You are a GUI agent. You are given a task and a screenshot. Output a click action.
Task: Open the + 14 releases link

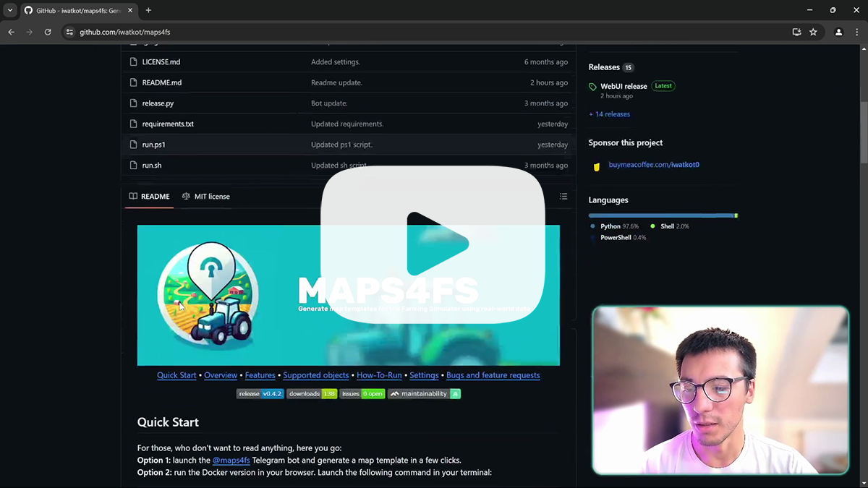pyautogui.click(x=609, y=114)
